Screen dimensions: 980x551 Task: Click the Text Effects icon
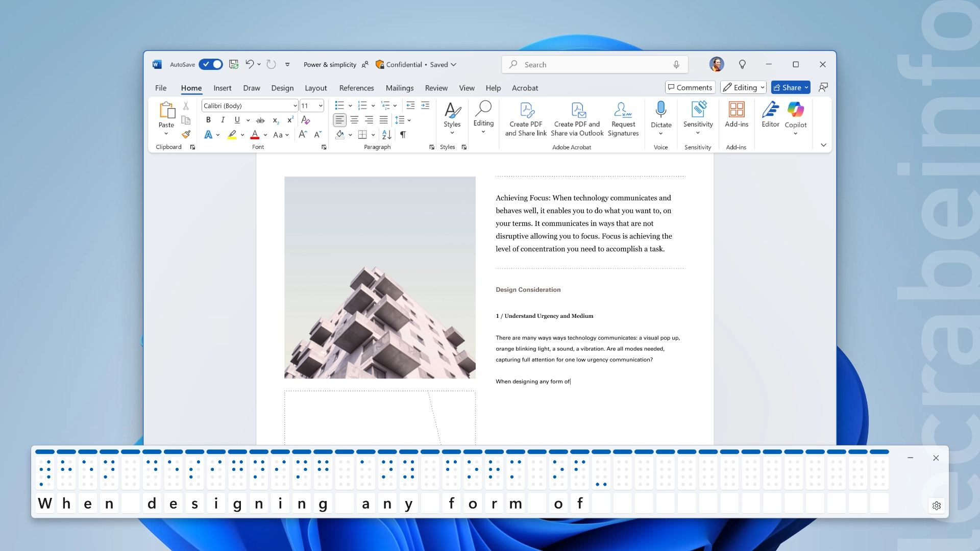point(208,135)
